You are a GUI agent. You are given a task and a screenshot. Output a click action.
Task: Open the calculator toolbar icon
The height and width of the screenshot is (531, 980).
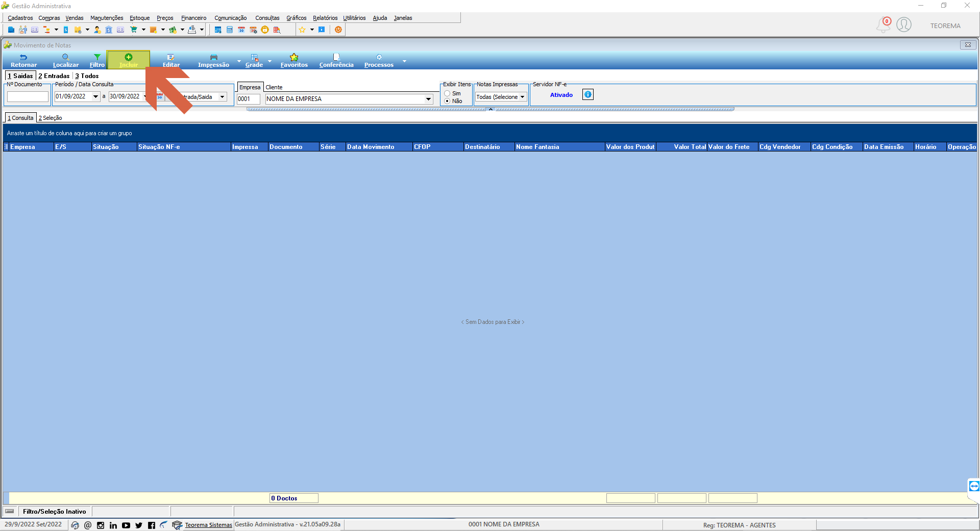230,30
